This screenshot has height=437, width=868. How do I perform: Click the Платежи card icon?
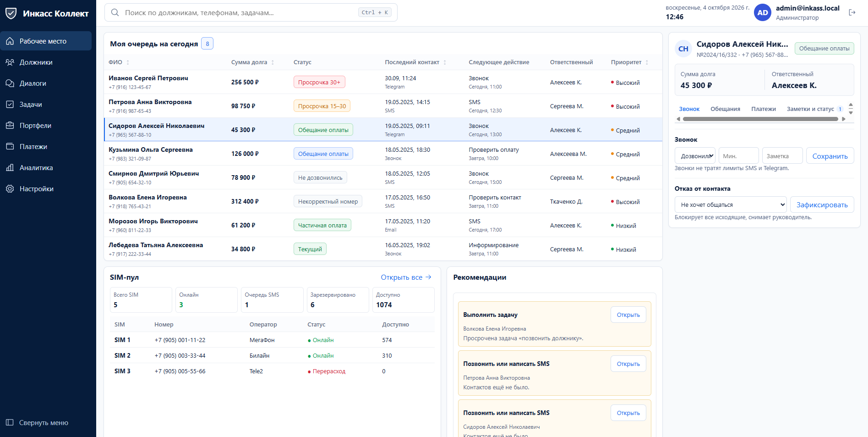(10, 146)
